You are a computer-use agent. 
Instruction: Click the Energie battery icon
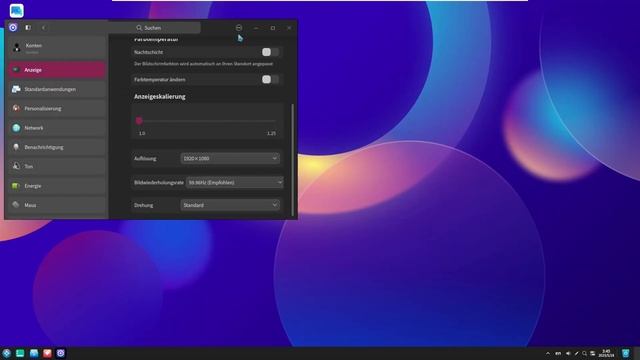click(16, 186)
